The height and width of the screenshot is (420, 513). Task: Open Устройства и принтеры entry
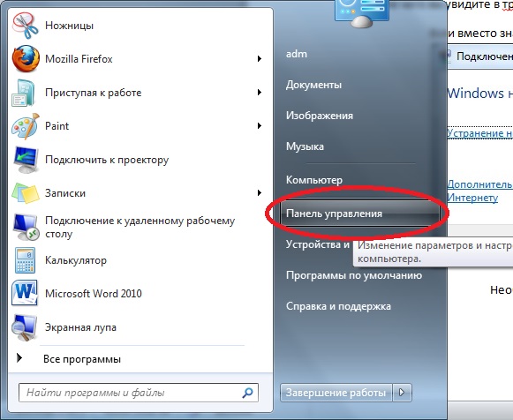click(317, 244)
